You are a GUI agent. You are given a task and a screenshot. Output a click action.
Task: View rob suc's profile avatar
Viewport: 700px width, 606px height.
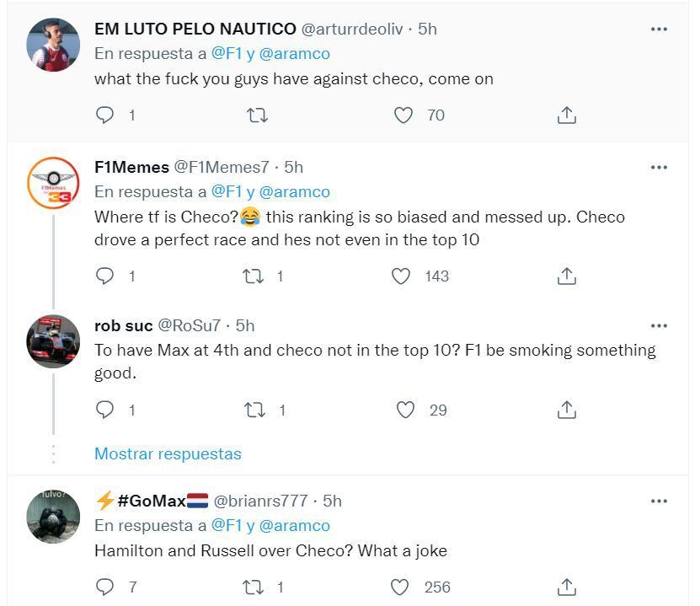coord(53,341)
